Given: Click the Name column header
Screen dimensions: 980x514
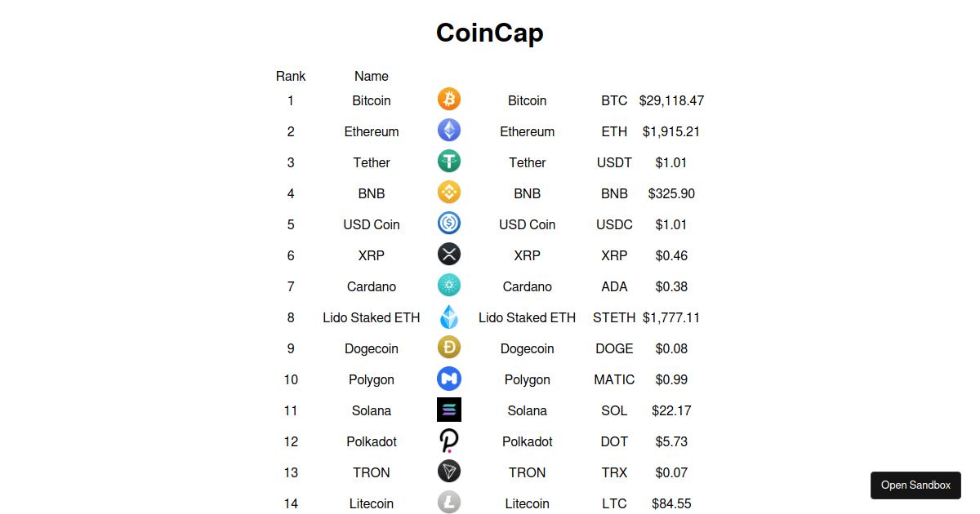Looking at the screenshot, I should (371, 76).
